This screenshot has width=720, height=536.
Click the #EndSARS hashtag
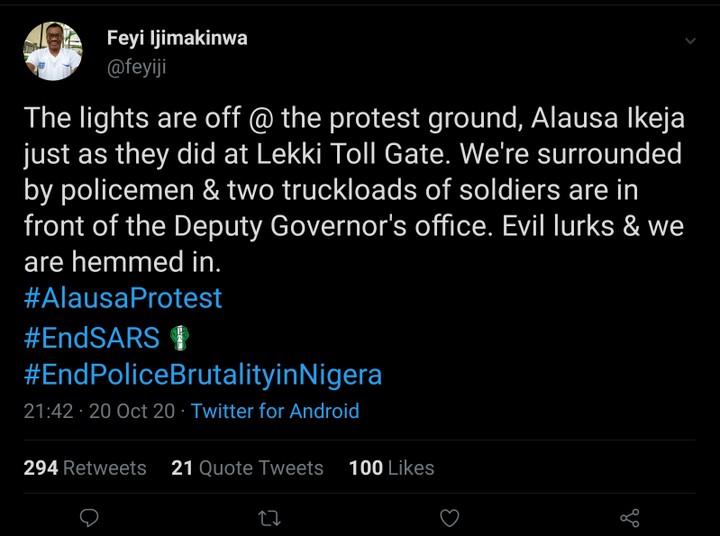tap(92, 338)
